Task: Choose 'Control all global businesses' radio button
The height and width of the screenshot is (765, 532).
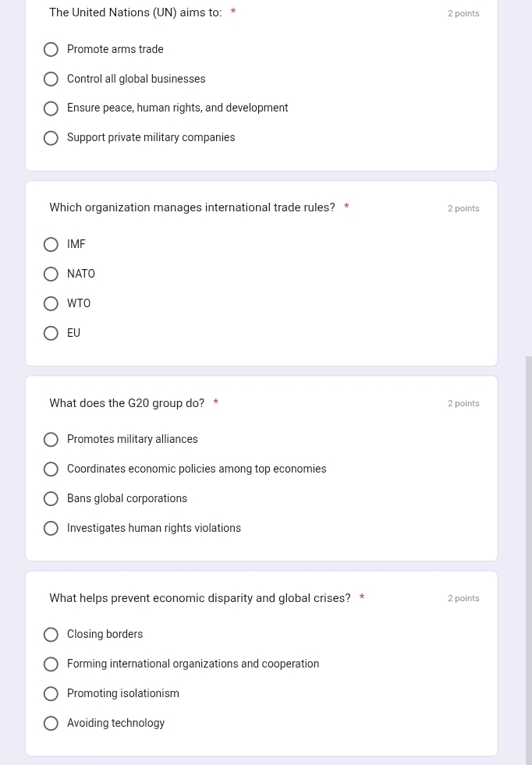Action: click(51, 79)
